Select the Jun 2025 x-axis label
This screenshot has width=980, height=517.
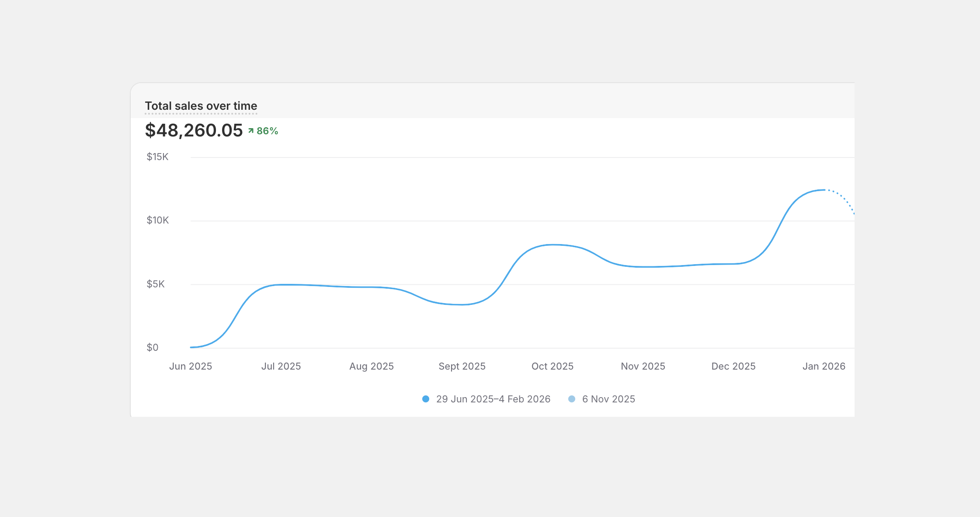[x=191, y=367]
